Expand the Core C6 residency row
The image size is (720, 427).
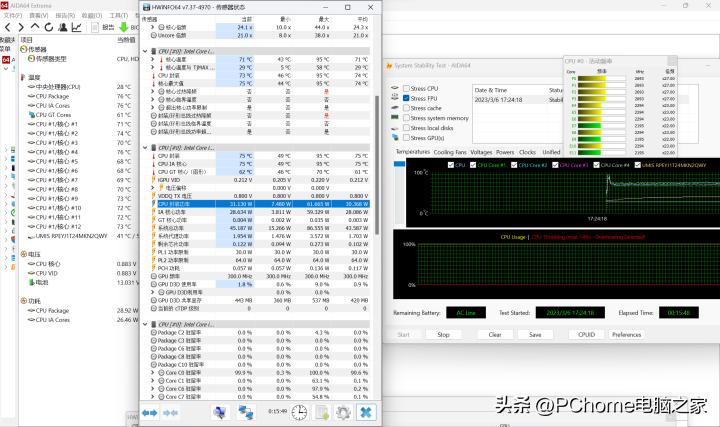point(153,388)
